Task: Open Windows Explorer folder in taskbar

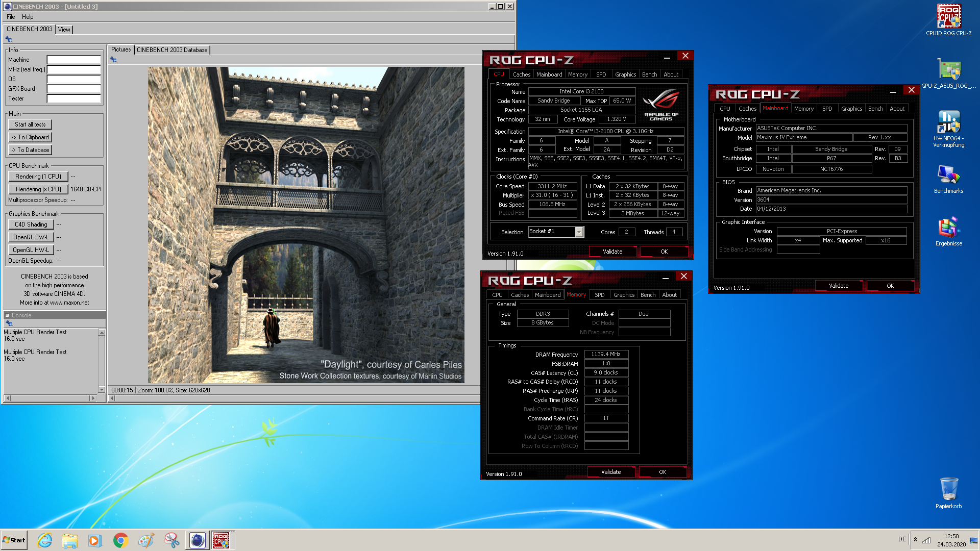Action: click(x=70, y=540)
